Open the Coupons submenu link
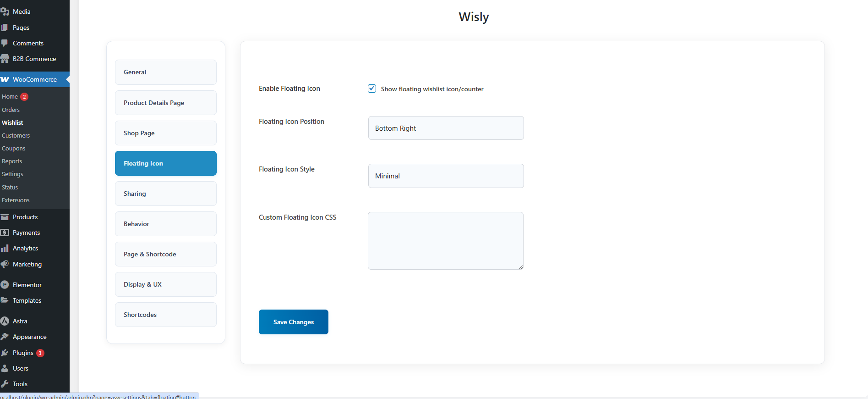Screen dimensions: 868x399 coord(14,149)
